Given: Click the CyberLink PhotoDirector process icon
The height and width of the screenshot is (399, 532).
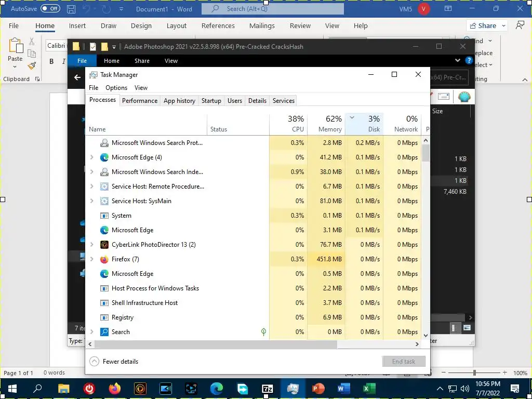Looking at the screenshot, I should coord(104,245).
